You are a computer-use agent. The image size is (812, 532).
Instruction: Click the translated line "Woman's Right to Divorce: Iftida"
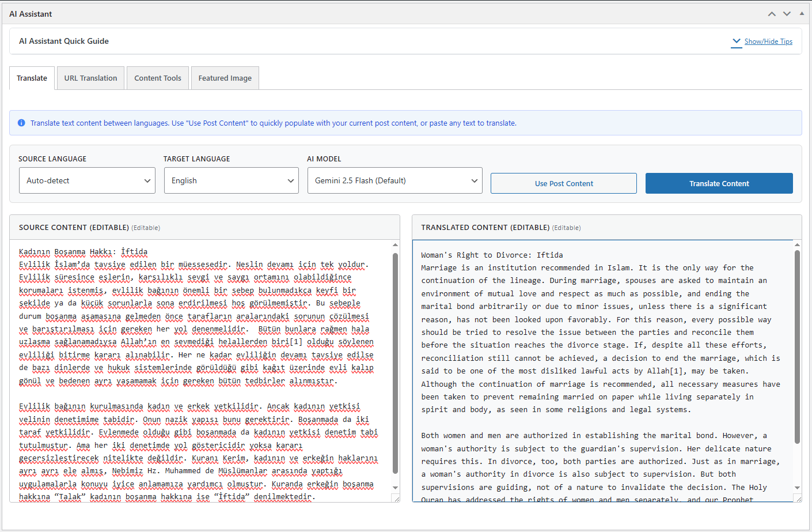[492, 255]
